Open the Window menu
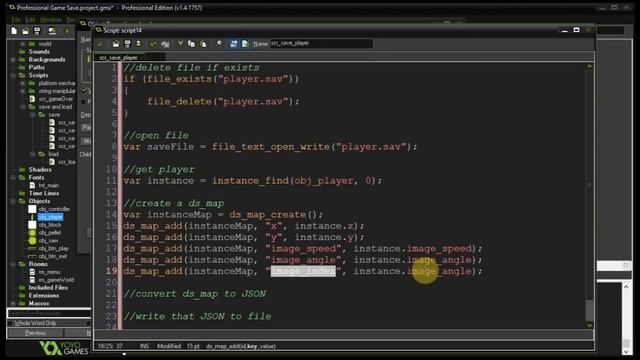 pyautogui.click(x=51, y=20)
